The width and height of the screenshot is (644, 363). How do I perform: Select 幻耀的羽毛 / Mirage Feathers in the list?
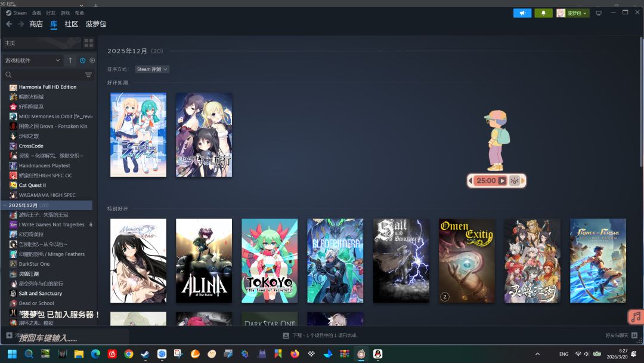pyautogui.click(x=51, y=254)
